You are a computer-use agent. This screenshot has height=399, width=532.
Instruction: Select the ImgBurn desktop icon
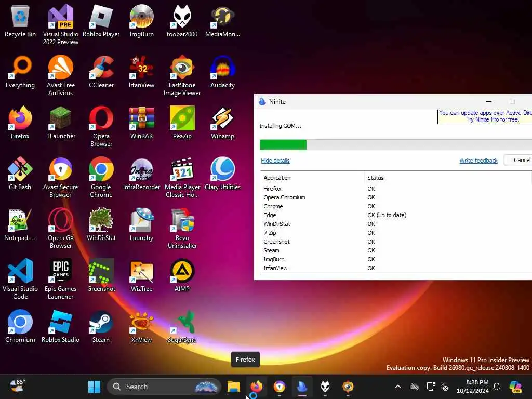(x=141, y=21)
